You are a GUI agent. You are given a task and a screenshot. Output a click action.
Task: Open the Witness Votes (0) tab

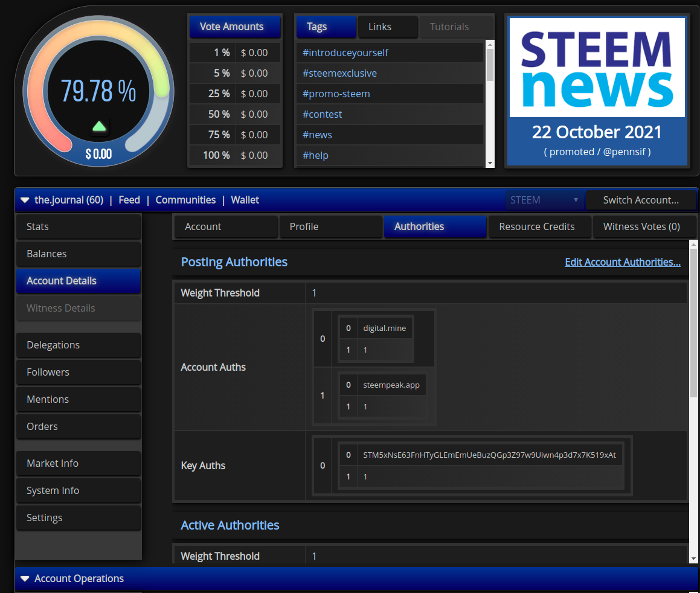[x=645, y=226]
